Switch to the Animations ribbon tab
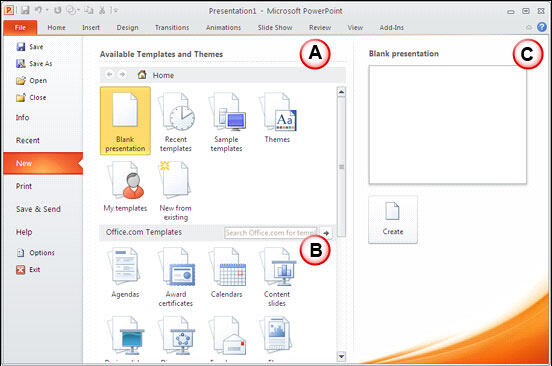The height and width of the screenshot is (366, 552). (x=224, y=27)
